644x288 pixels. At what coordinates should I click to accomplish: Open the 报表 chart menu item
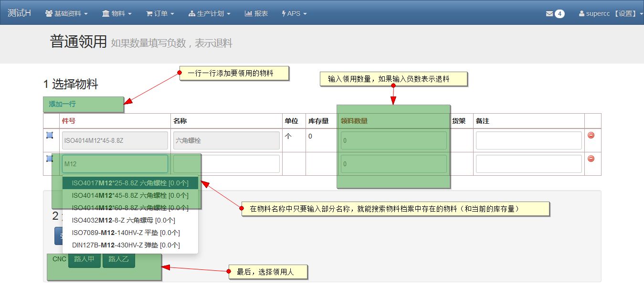pos(256,14)
